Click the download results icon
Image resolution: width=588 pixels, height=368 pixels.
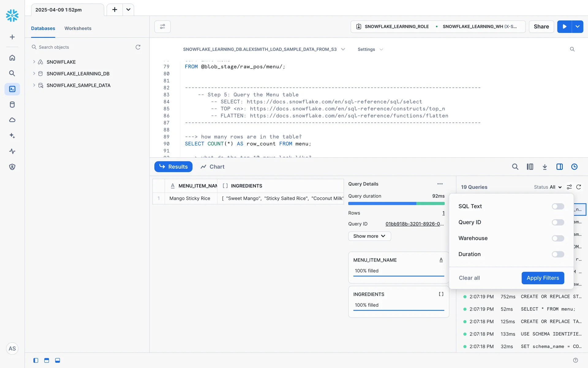pos(545,167)
